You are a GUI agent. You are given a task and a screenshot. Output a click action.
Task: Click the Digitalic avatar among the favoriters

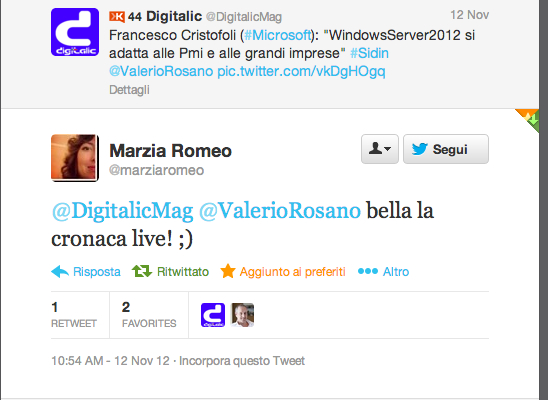213,315
